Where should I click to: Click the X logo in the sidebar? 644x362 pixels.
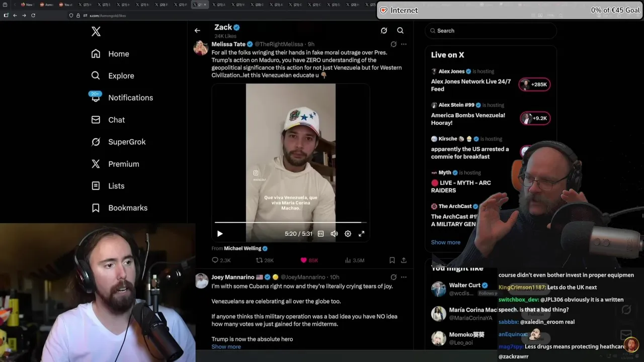pyautogui.click(x=96, y=32)
